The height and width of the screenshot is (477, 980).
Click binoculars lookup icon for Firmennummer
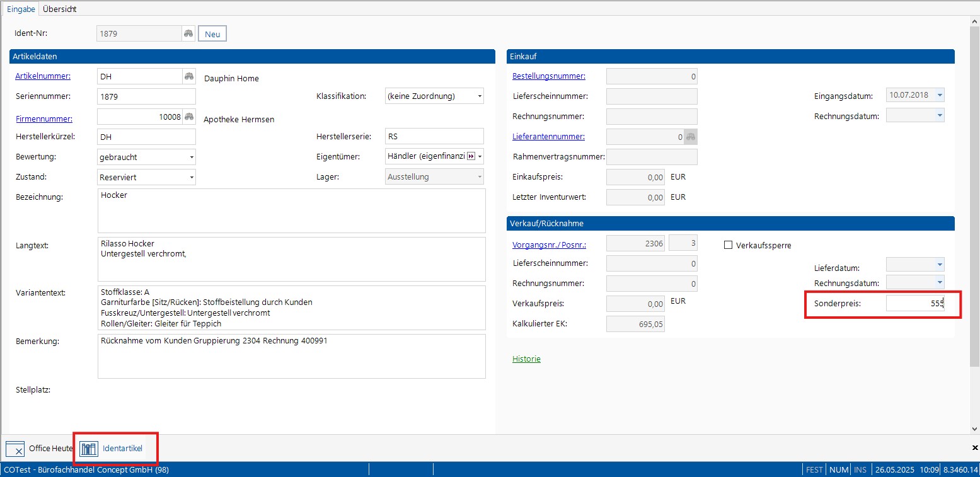point(188,117)
